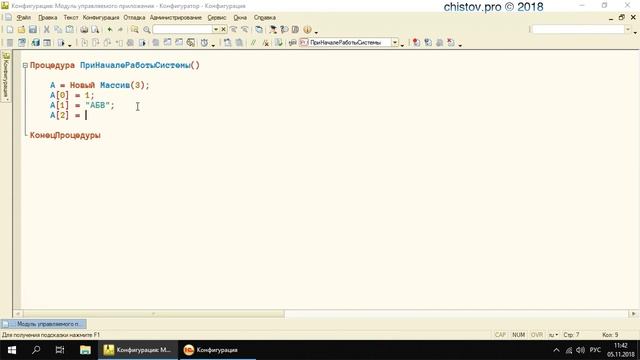Image resolution: width=640 pixels, height=360 pixels.
Task: Click the РУС language indicator in tray
Action: click(595, 350)
